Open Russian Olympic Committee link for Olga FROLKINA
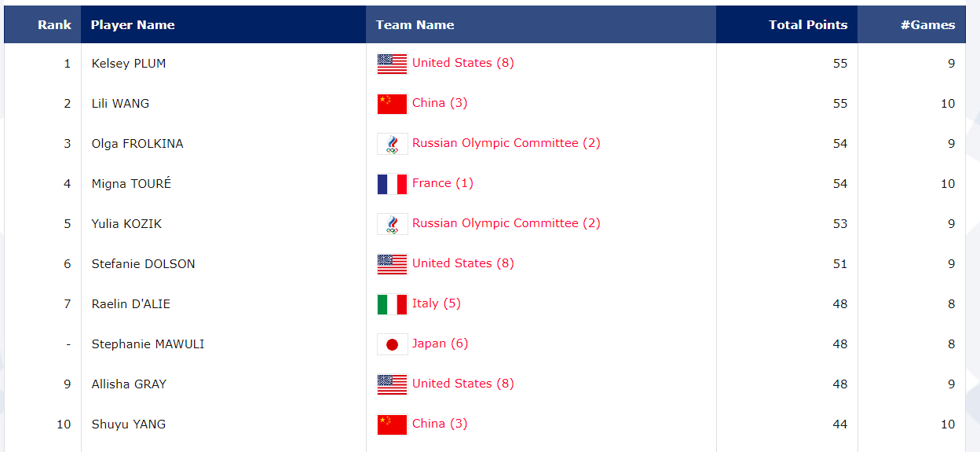980x452 pixels. coord(506,143)
